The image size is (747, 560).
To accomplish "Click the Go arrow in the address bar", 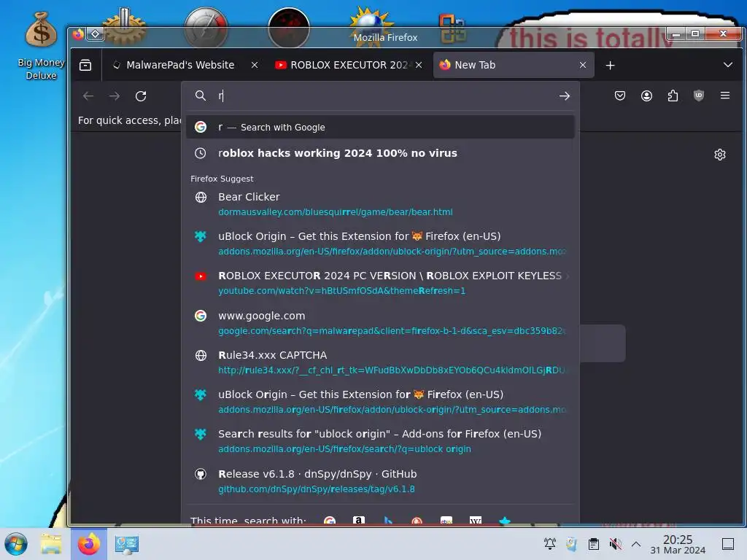I will pos(565,96).
